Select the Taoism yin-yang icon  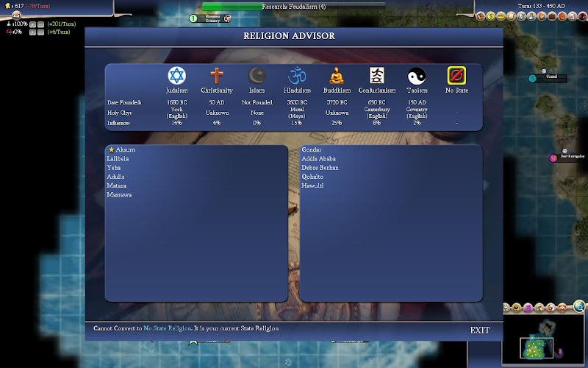(417, 76)
